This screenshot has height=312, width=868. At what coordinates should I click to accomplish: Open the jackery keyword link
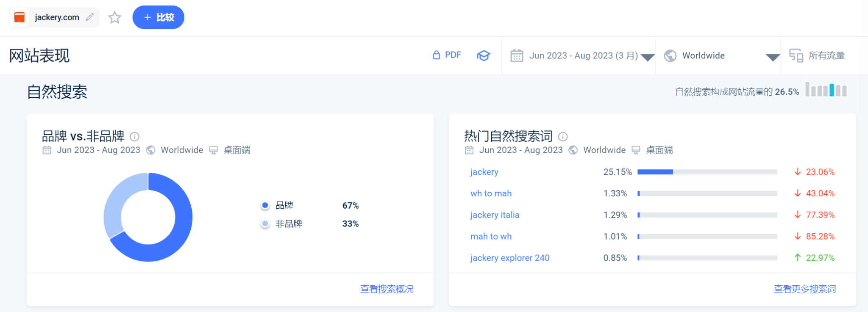(484, 172)
